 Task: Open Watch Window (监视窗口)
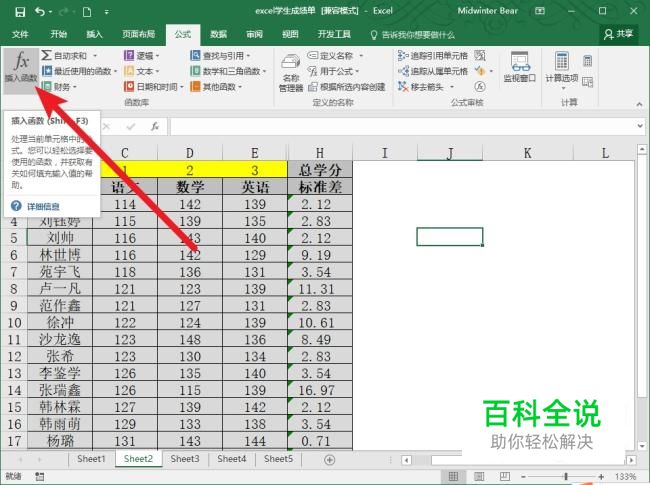(519, 67)
